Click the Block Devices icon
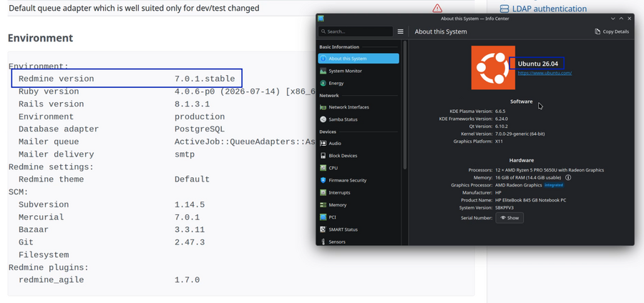The image size is (644, 303). tap(323, 156)
